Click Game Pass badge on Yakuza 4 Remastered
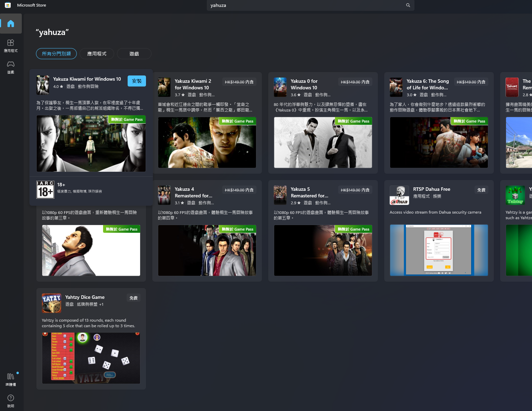The width and height of the screenshot is (532, 411). (x=238, y=229)
